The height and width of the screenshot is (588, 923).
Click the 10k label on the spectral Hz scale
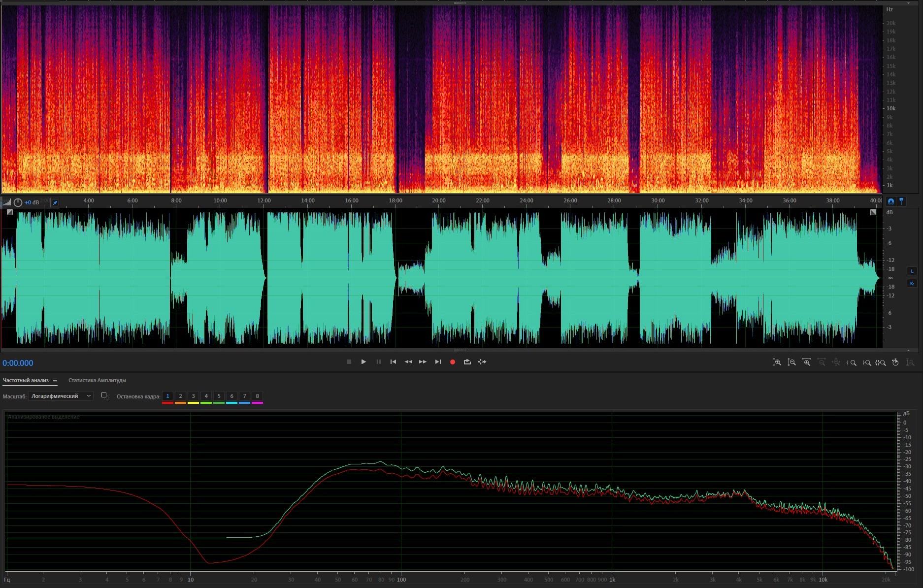(x=891, y=108)
